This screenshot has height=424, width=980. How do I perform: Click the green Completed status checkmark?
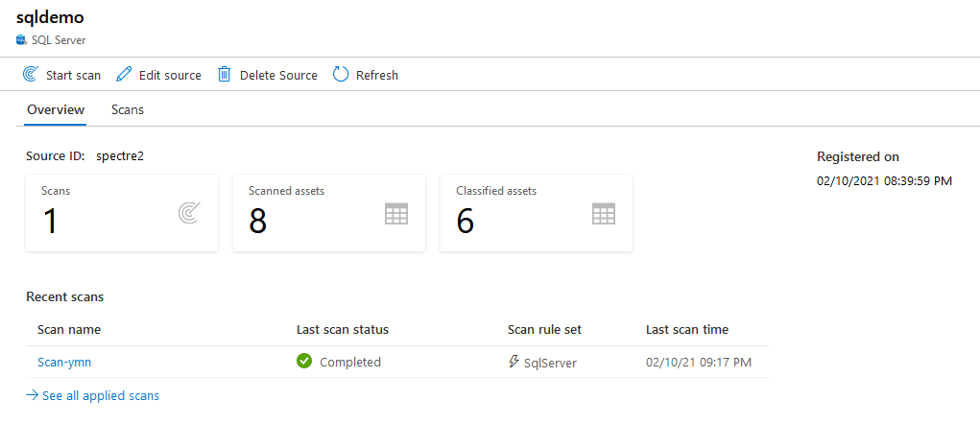coord(304,362)
